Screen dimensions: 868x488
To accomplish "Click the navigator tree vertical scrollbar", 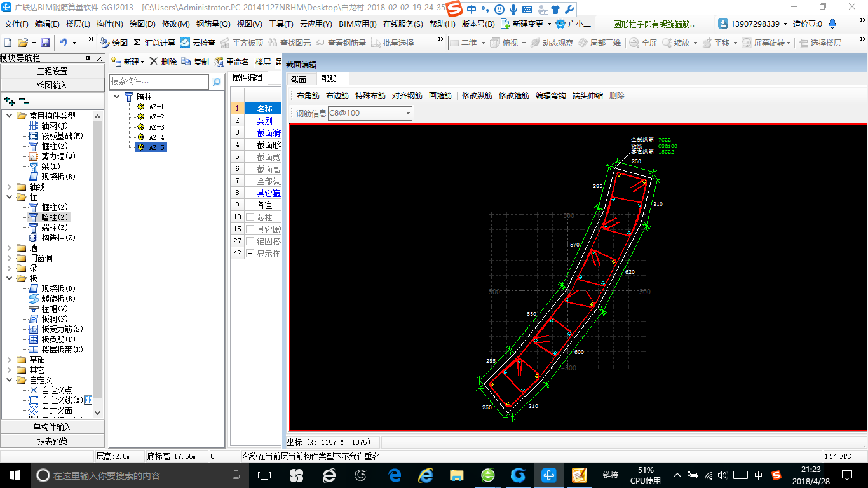I will pos(98,264).
